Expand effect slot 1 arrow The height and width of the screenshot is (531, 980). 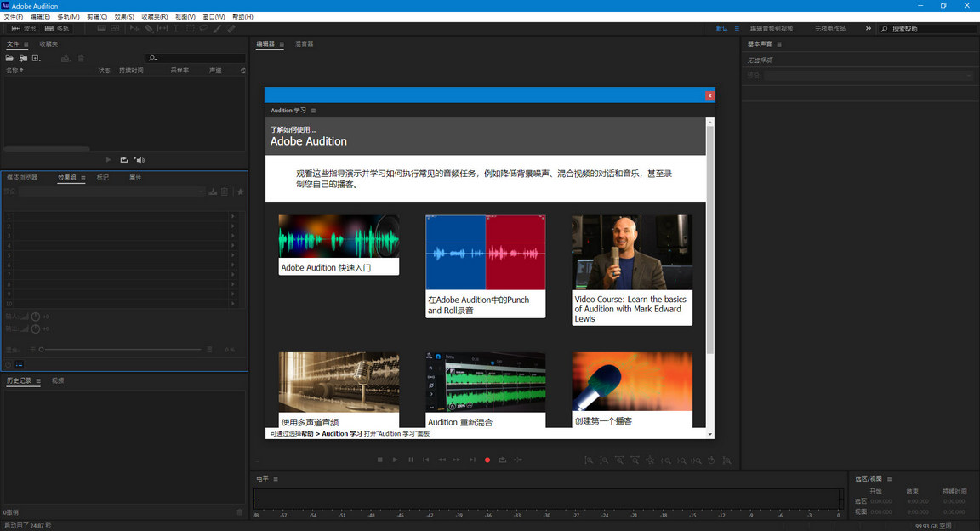tap(233, 216)
